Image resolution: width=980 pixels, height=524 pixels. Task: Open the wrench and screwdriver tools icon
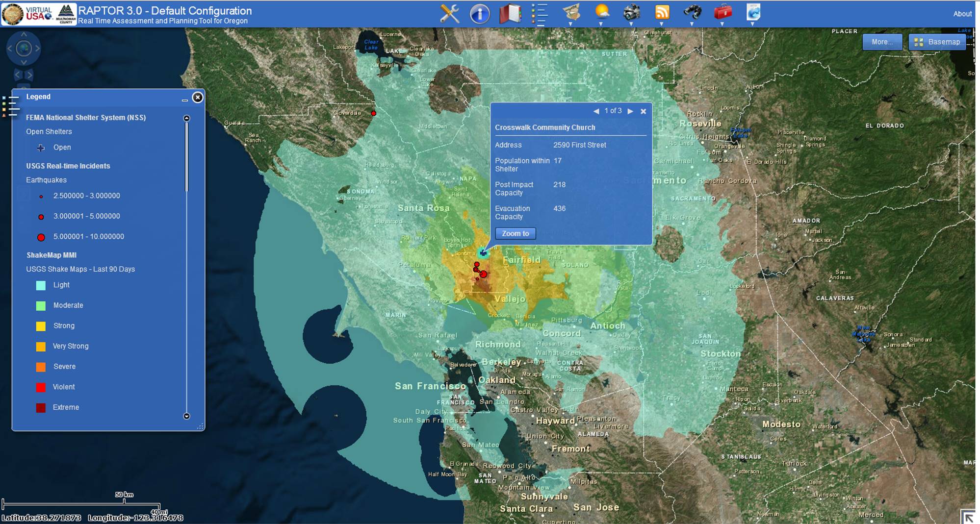(449, 13)
